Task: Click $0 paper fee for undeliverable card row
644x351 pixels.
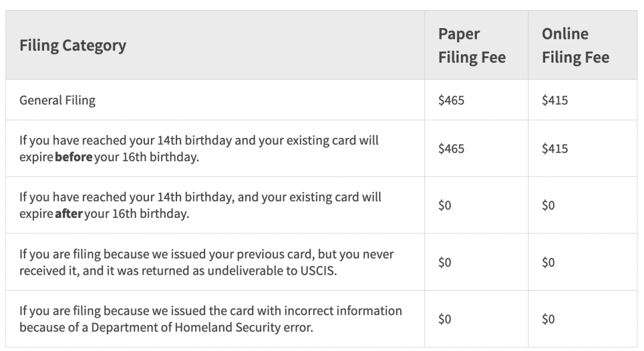Action: [x=445, y=262]
